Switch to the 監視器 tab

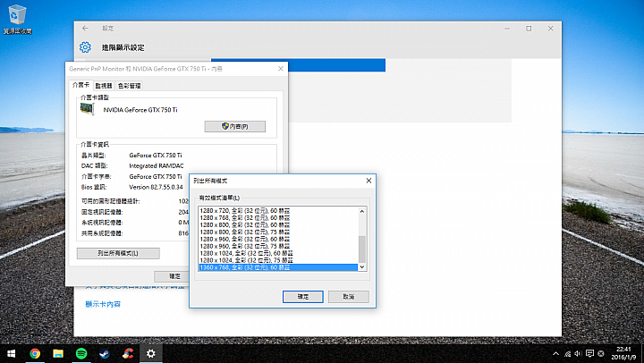104,86
